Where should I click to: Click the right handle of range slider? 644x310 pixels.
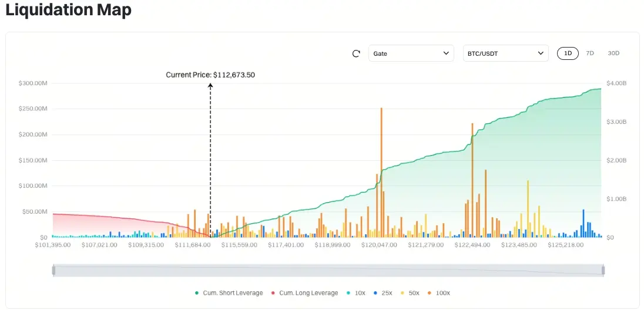pyautogui.click(x=603, y=270)
